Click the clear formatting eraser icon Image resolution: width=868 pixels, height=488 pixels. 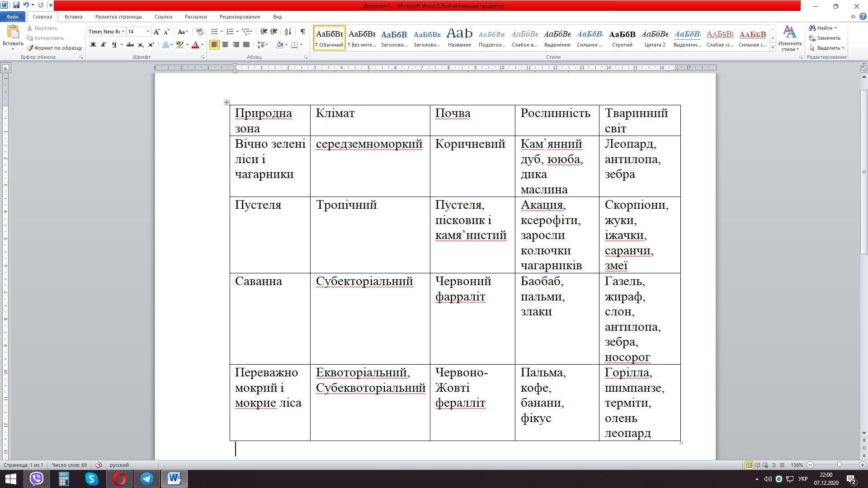(200, 32)
